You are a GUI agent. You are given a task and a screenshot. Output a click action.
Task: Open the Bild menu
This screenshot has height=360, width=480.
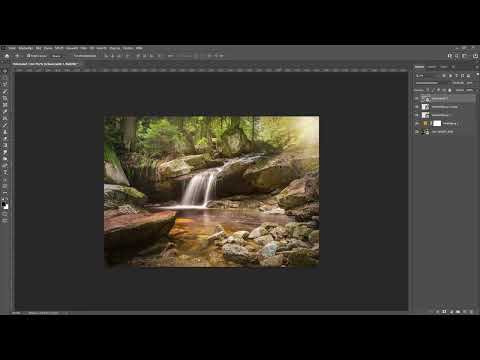point(38,48)
